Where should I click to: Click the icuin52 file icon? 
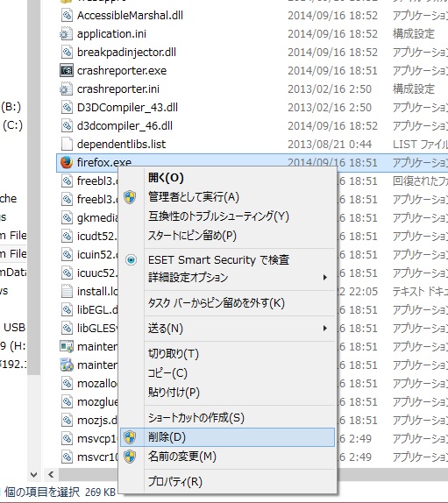(67, 255)
